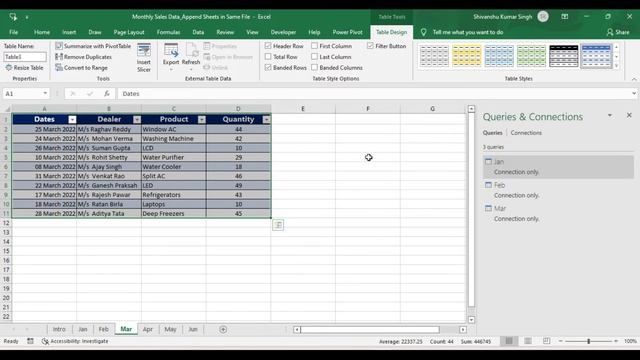The width and height of the screenshot is (640, 360).
Task: Collapse the ribbon with the chevron
Action: coord(634,79)
